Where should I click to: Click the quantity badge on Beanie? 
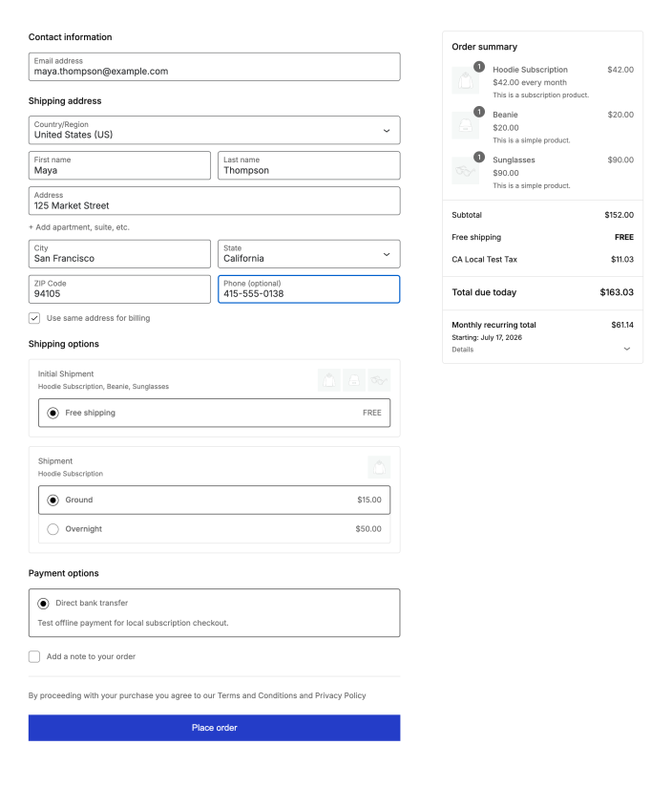(x=479, y=112)
